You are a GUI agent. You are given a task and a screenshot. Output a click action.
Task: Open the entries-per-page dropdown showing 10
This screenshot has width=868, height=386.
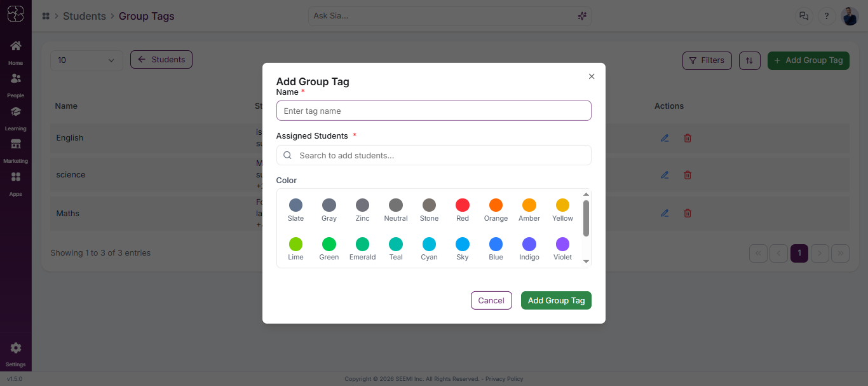click(x=86, y=60)
